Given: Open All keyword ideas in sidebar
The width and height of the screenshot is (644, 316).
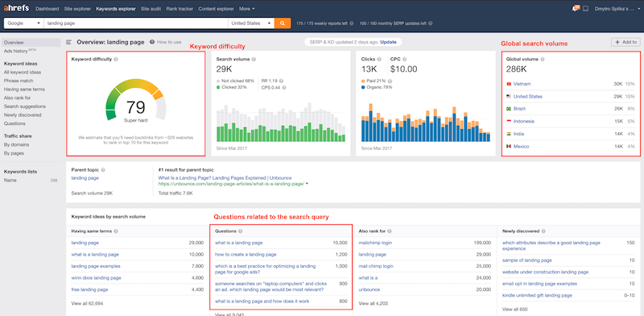Looking at the screenshot, I should click(23, 73).
